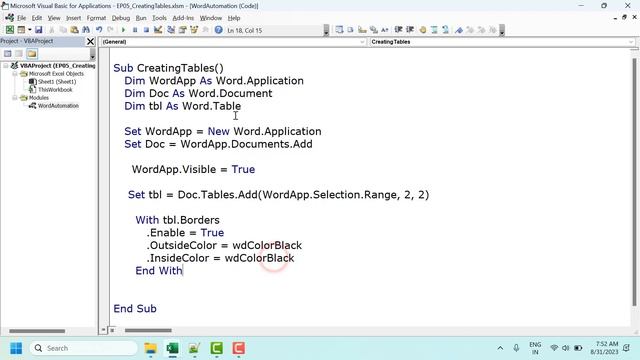Open Windows Start menu
This screenshot has width=640, height=360.
tap(16, 348)
